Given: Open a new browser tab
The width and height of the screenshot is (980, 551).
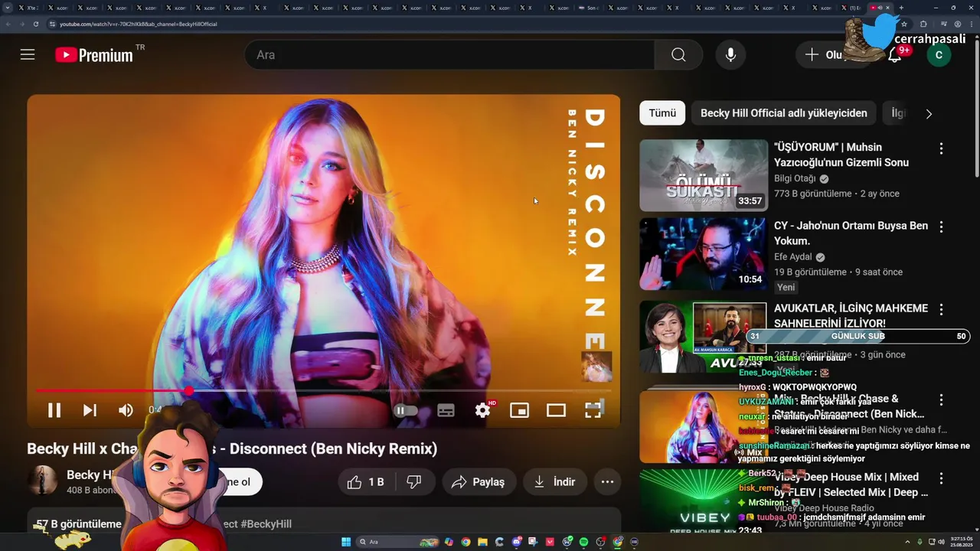Looking at the screenshot, I should (x=901, y=8).
